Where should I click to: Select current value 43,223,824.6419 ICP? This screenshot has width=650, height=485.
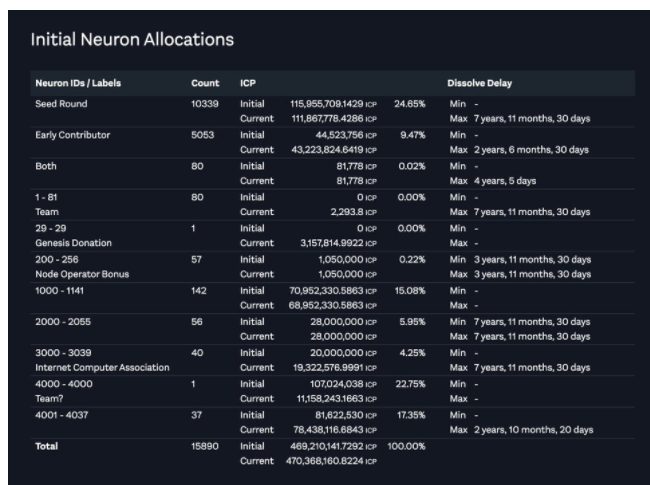[x=334, y=150]
